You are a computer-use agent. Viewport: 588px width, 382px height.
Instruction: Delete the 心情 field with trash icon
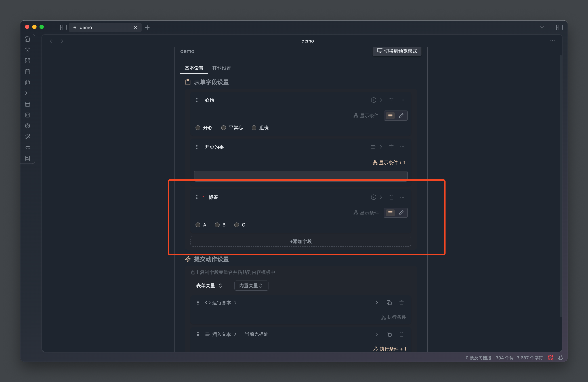point(391,100)
